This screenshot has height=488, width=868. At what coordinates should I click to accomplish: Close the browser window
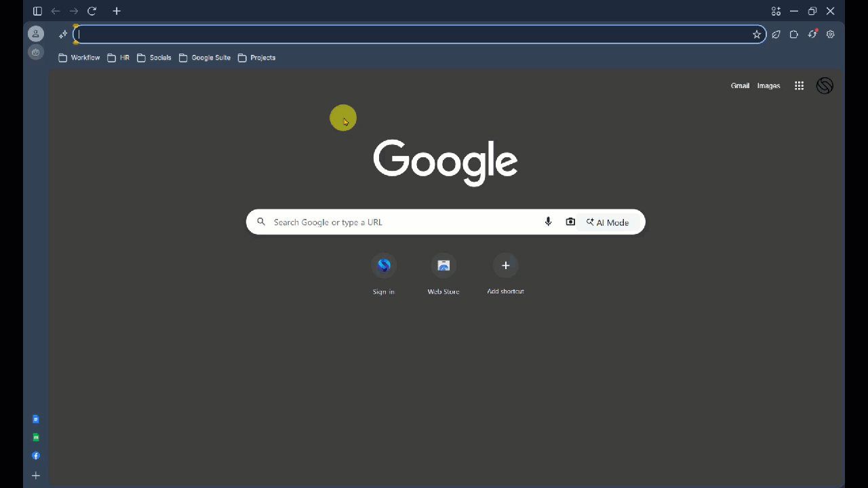click(x=831, y=11)
